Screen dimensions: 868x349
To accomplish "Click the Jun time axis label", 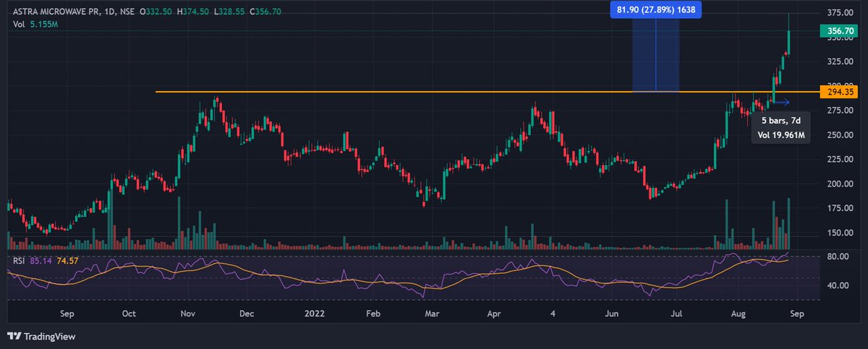I will (x=612, y=314).
